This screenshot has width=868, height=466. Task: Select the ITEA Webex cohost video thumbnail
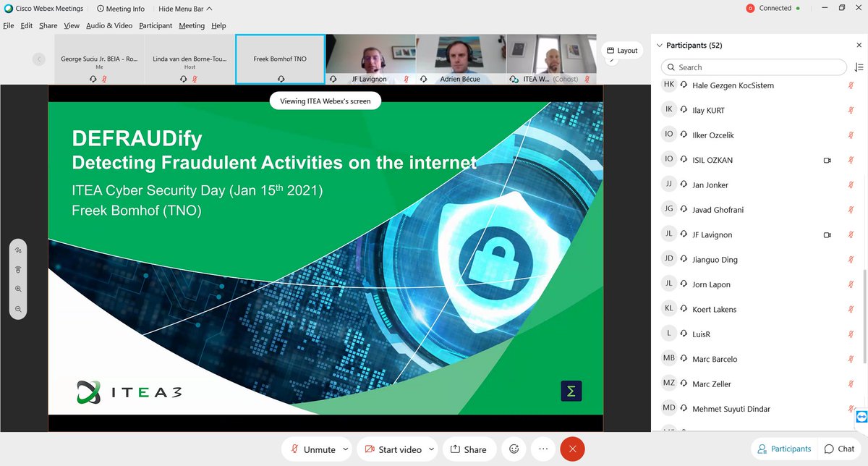pos(551,59)
